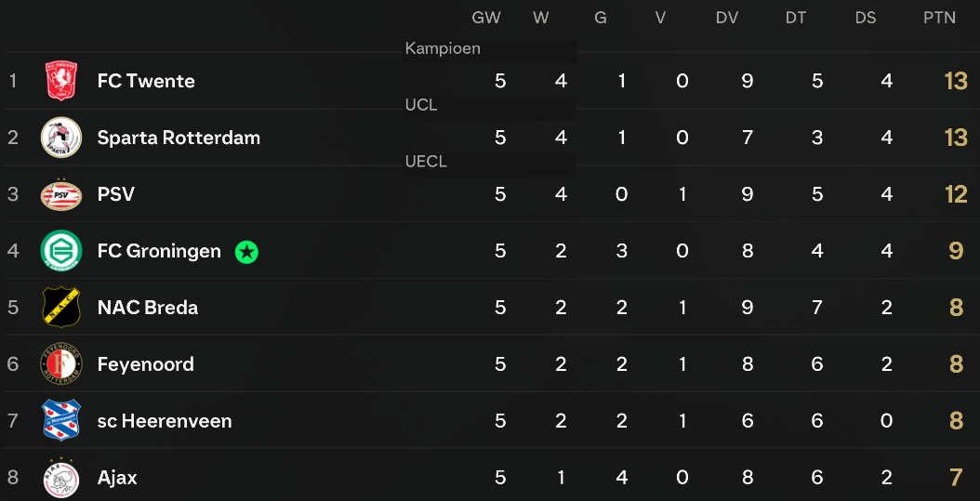The image size is (980, 501).
Task: Click the UECL qualification label
Action: [x=426, y=162]
